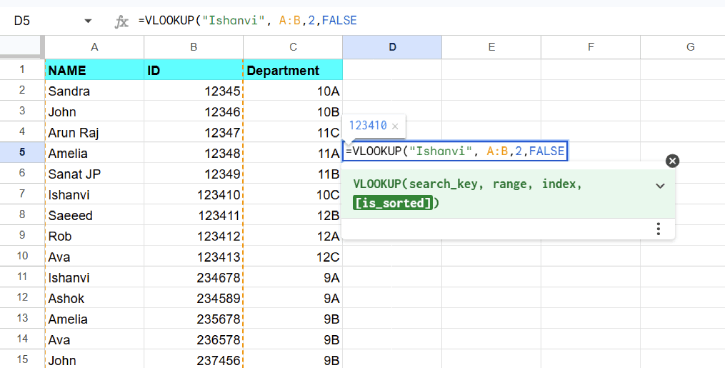
Task: Click the ID cell 234589
Action: click(x=194, y=298)
